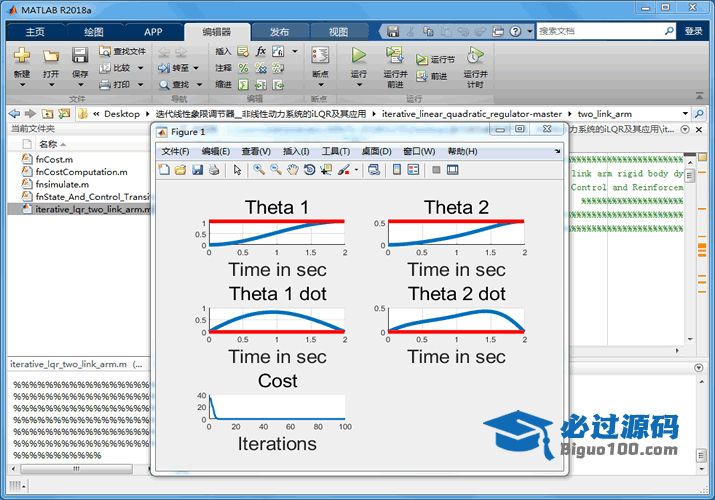The width and height of the screenshot is (715, 500).
Task: Expand the 查找 (Find) dropdown
Action: pyautogui.click(x=199, y=84)
